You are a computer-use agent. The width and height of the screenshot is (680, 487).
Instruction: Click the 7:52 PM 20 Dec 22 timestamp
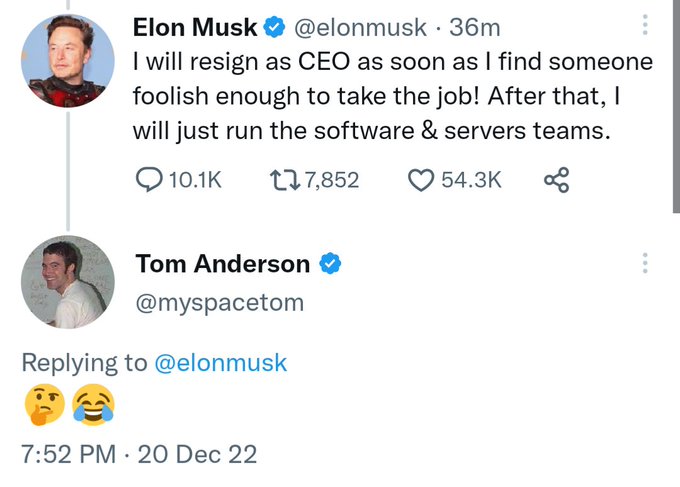[140, 455]
